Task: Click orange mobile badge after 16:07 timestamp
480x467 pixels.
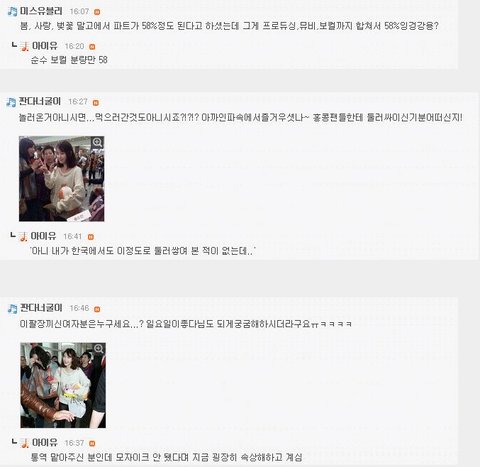Action: [97, 12]
